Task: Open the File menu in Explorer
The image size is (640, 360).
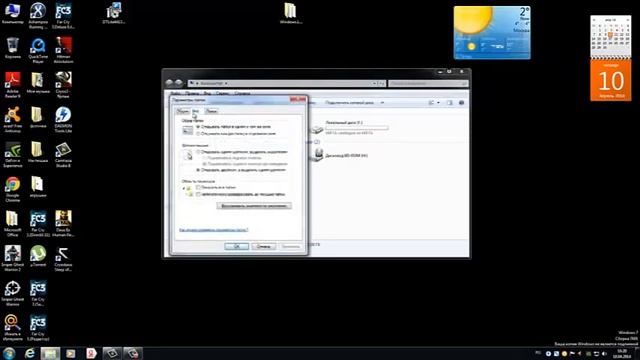Action: coord(175,93)
